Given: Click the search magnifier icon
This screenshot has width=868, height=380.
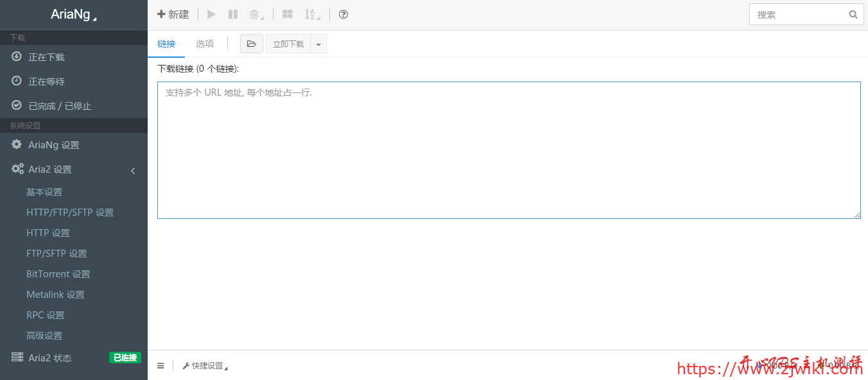Looking at the screenshot, I should [853, 14].
